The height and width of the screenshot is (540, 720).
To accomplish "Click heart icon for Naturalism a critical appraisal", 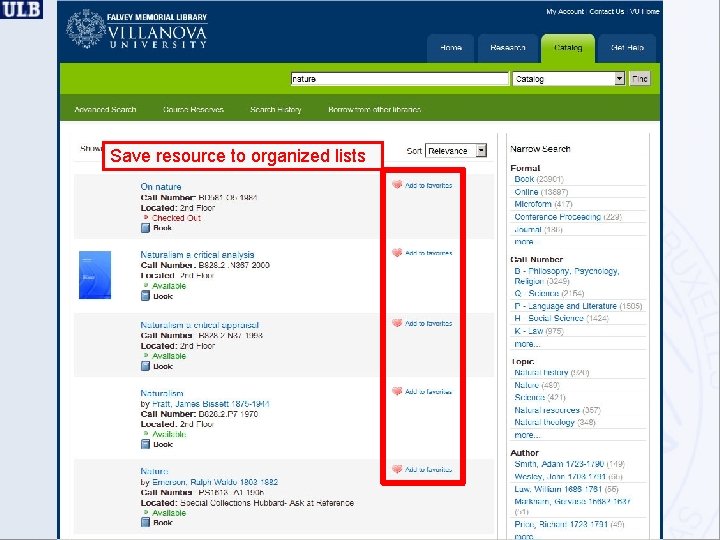I will 397,323.
